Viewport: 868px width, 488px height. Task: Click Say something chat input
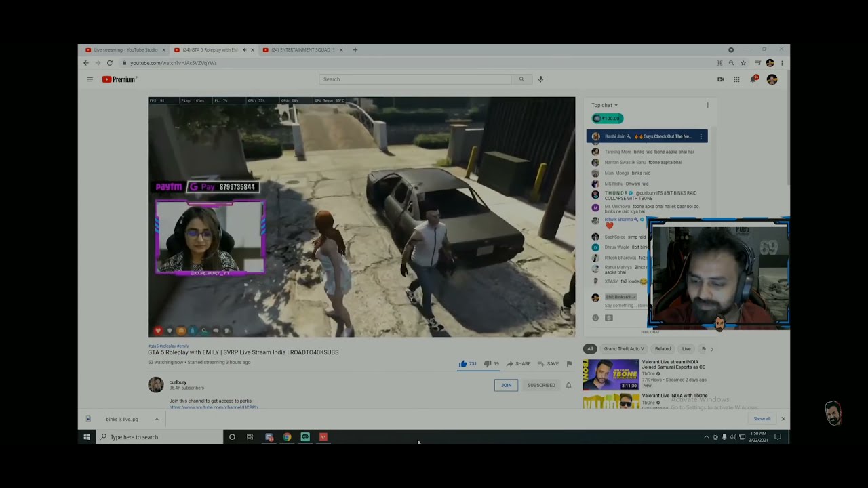[625, 306]
